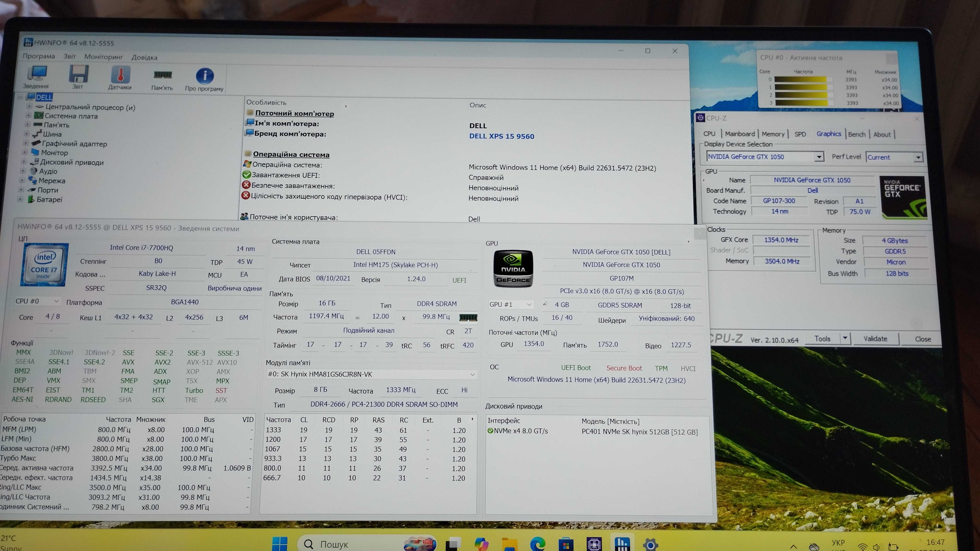The height and width of the screenshot is (551, 980).
Task: Switch to Mainboard tab in CPU-Z
Action: click(x=740, y=134)
